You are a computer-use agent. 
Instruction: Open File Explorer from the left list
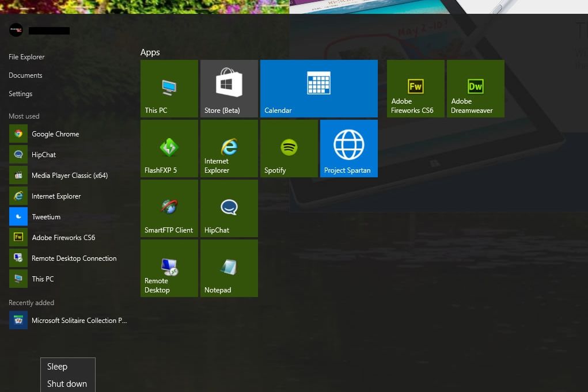point(26,57)
